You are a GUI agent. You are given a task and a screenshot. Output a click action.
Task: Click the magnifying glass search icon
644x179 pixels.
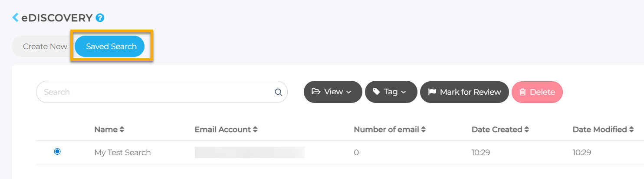[x=278, y=92]
